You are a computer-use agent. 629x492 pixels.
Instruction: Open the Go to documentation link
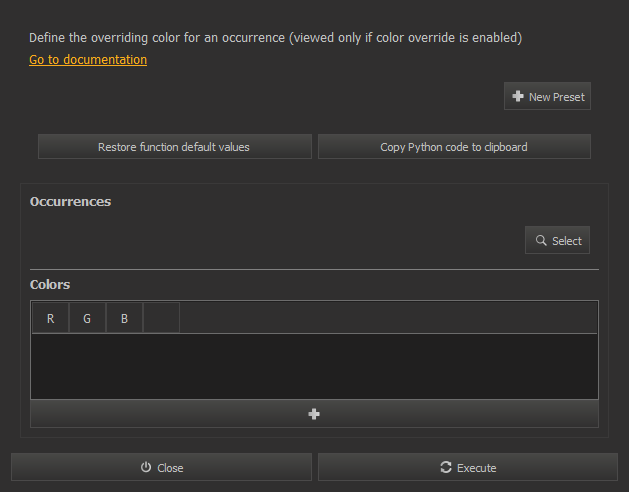(88, 59)
